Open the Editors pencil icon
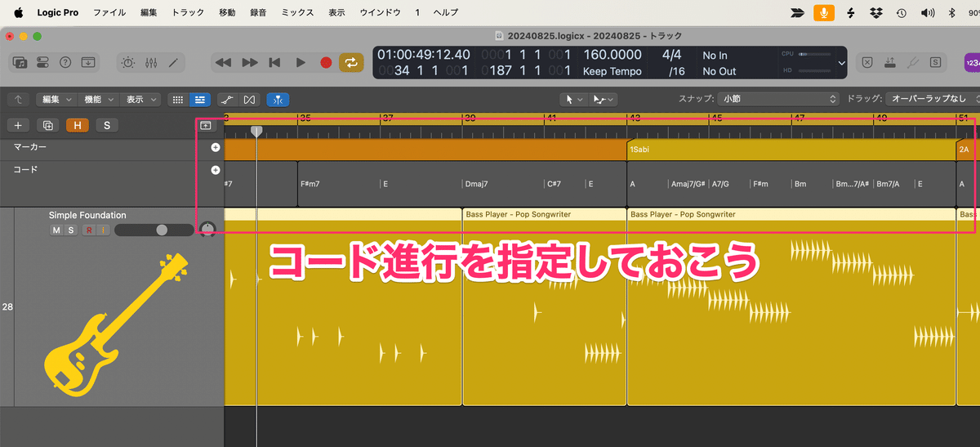The width and height of the screenshot is (980, 447). point(173,62)
